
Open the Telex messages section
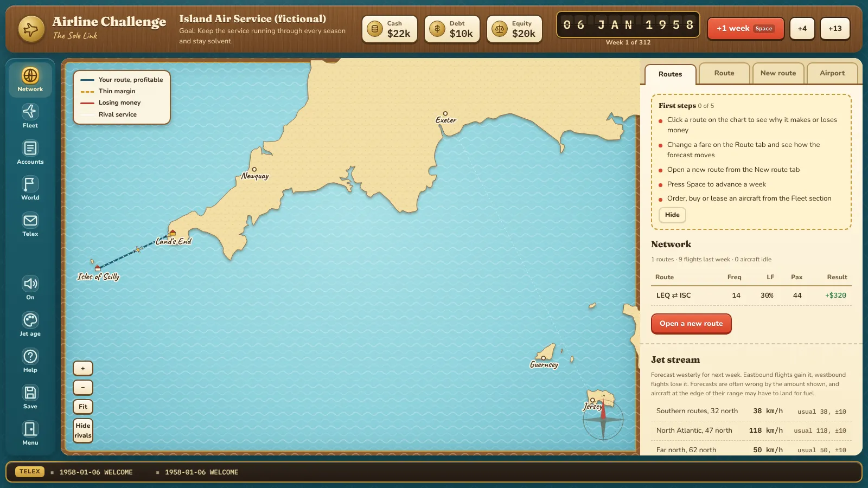pyautogui.click(x=30, y=224)
